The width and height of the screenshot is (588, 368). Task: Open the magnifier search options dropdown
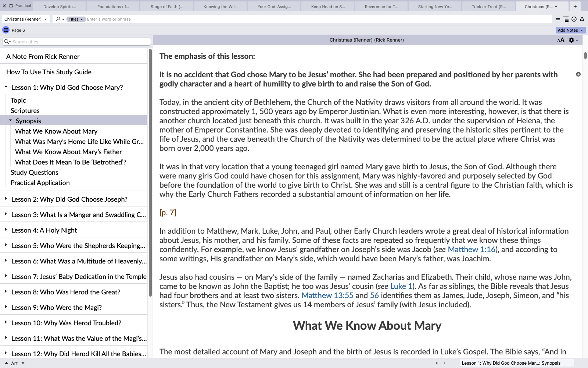(x=60, y=19)
